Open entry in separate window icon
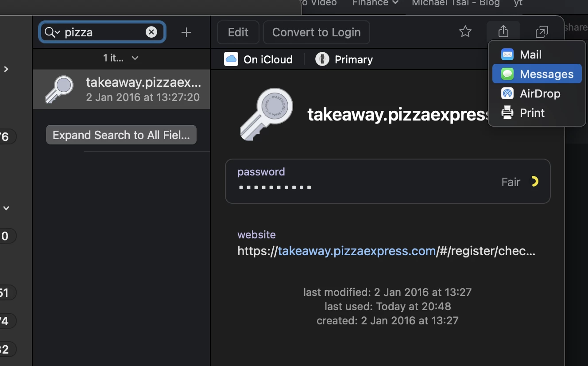 coord(542,32)
